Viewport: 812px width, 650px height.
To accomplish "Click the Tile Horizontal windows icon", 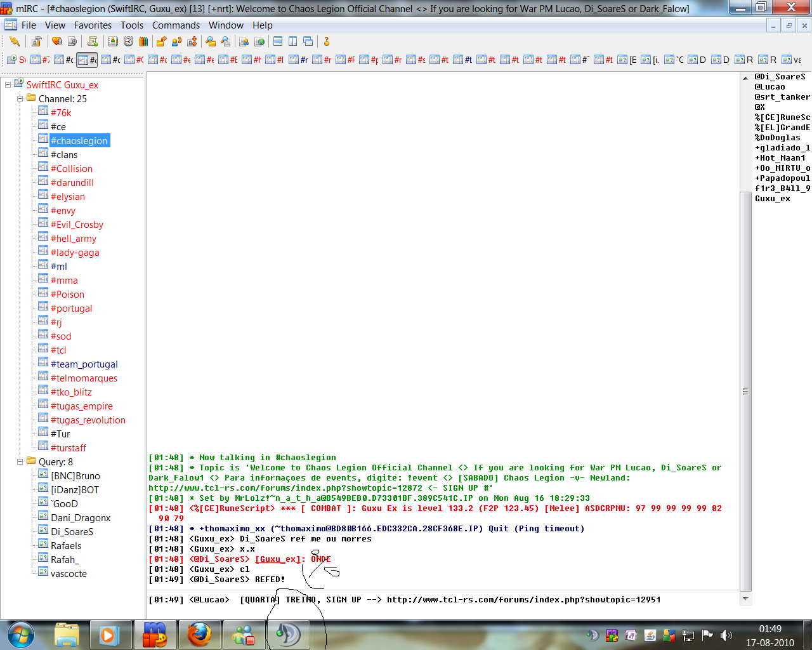I will point(278,42).
